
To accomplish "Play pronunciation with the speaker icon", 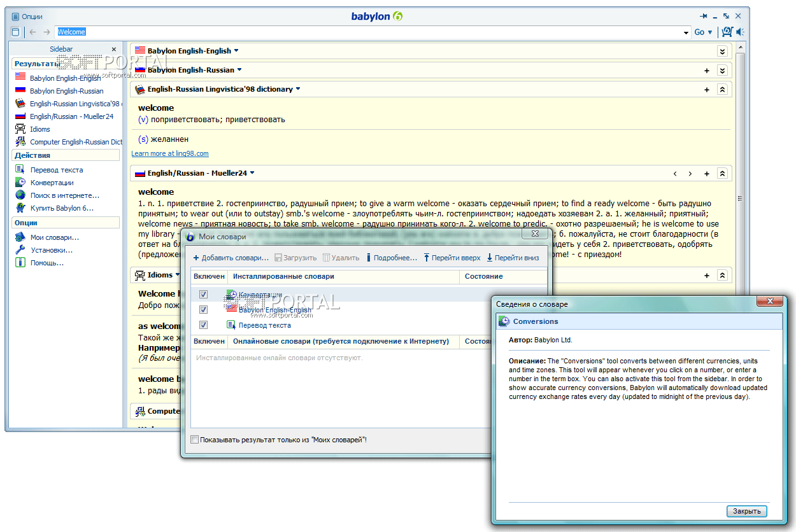I will click(740, 32).
